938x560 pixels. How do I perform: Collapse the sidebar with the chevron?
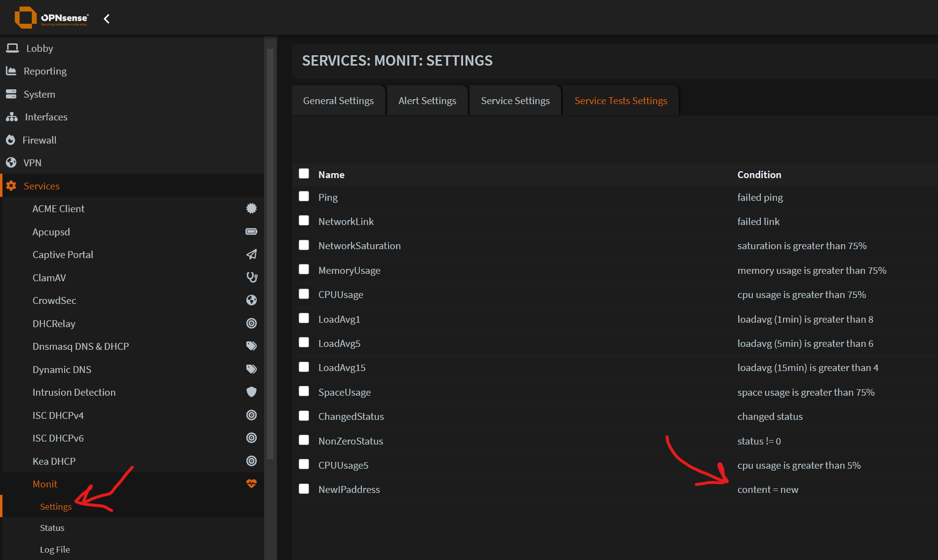pos(107,18)
